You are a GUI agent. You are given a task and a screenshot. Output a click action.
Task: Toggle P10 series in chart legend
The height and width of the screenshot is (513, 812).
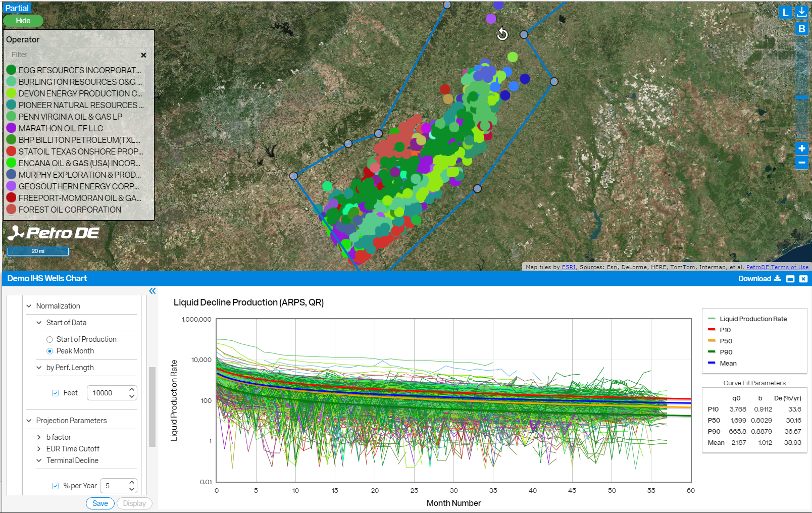point(720,330)
